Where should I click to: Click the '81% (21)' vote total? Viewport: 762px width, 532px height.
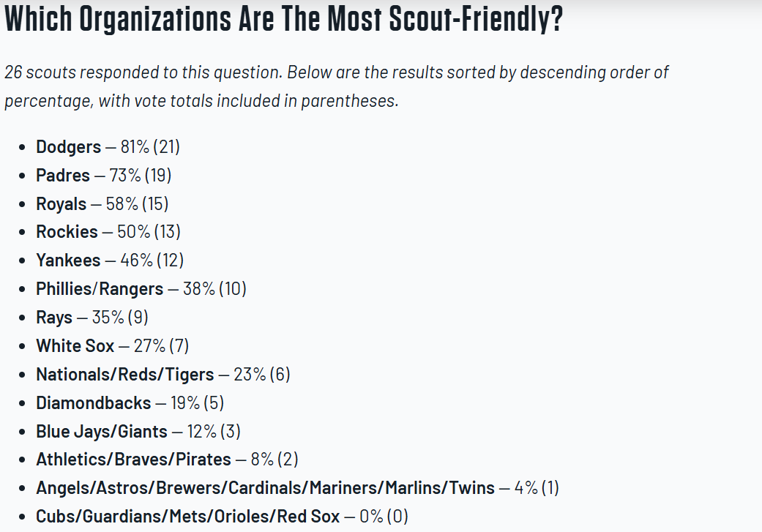(x=150, y=146)
